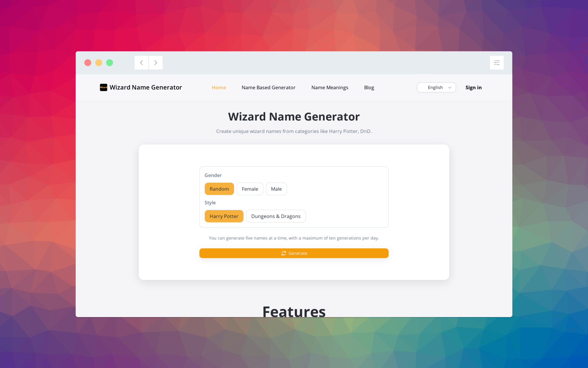Screen dimensions: 588x368
Task: Click the 'five names at a time' note
Action: coord(294,238)
